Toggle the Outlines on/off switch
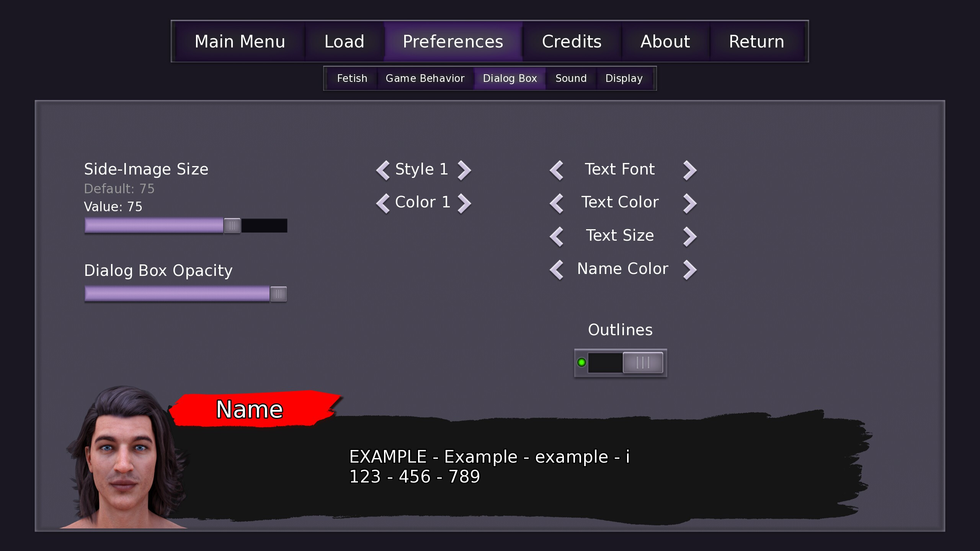This screenshot has width=980, height=551. point(619,363)
